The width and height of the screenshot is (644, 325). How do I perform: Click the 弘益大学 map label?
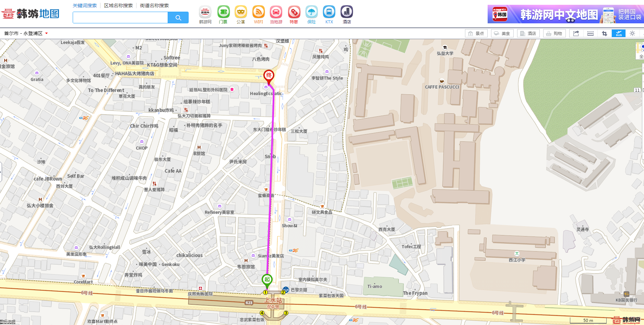[x=445, y=54]
